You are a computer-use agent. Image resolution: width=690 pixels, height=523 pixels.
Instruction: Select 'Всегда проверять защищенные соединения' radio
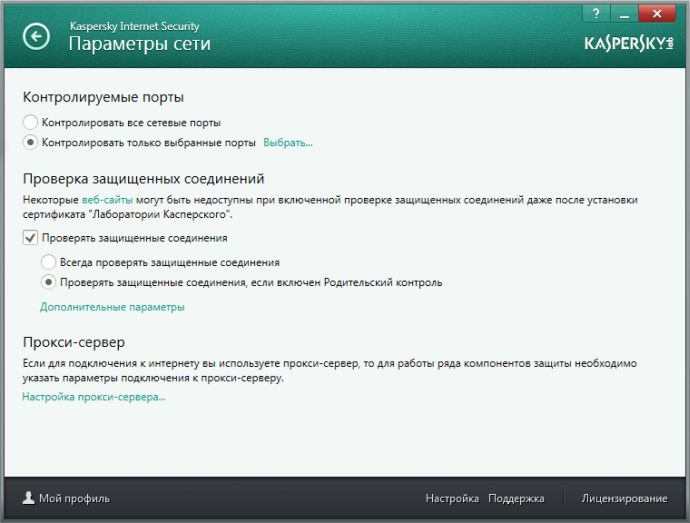tap(48, 262)
